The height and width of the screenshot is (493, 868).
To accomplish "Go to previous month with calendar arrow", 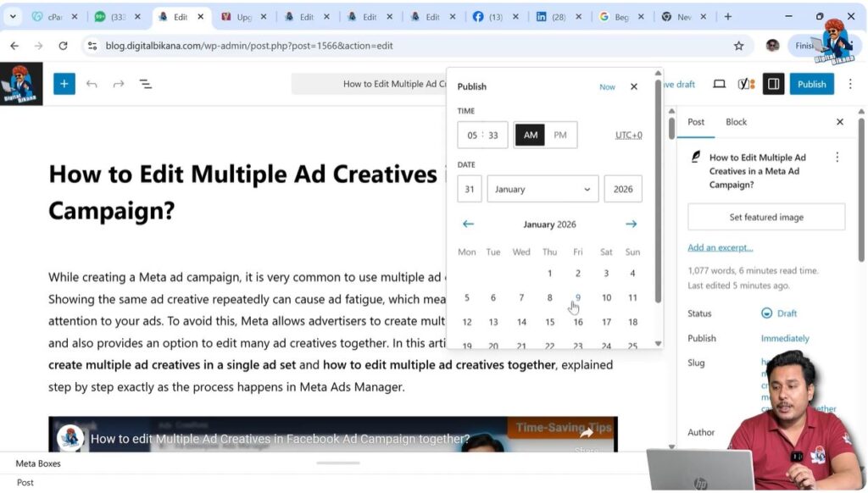I will [468, 224].
